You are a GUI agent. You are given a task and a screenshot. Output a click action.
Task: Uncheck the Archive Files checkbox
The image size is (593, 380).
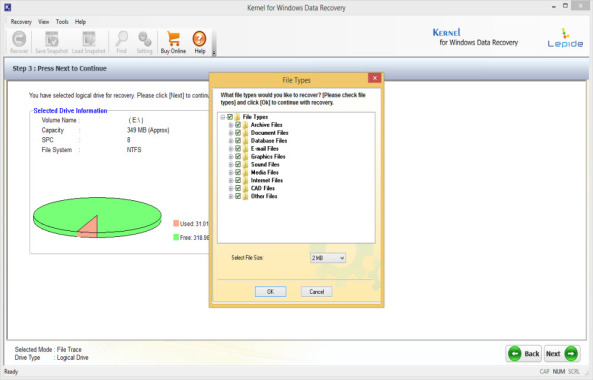click(x=238, y=125)
